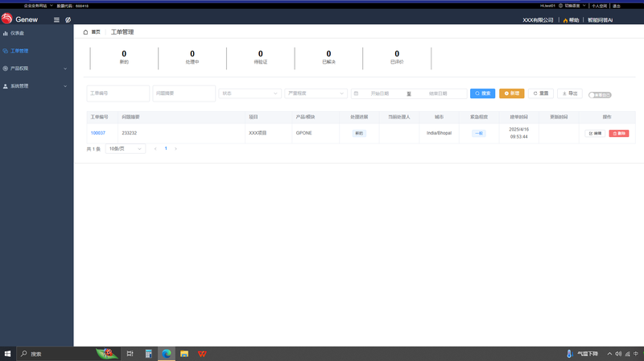
Task: Click 重置 reset button
Action: (x=541, y=93)
